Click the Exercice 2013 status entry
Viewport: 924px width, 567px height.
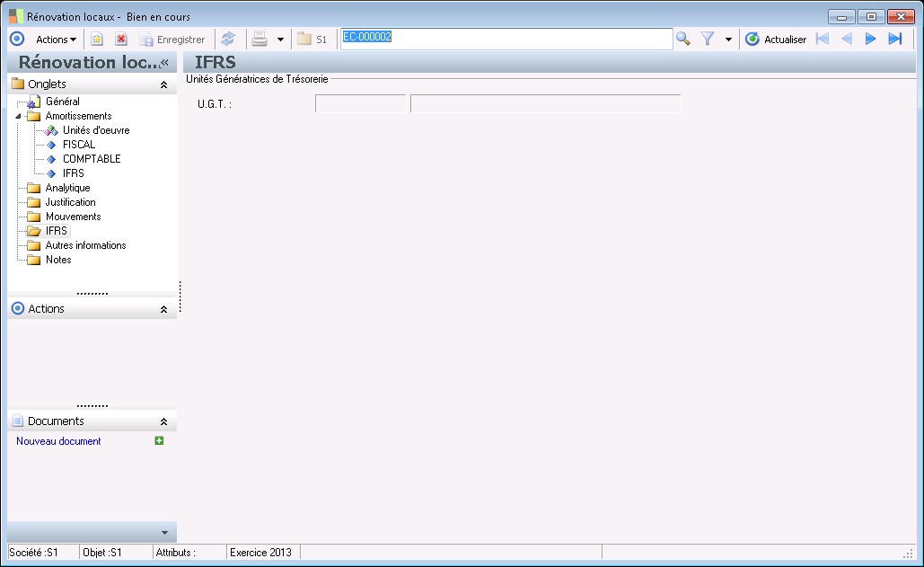point(260,553)
